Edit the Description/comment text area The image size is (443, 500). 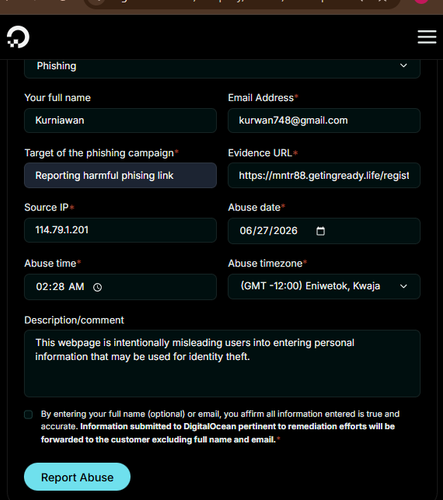(x=222, y=363)
